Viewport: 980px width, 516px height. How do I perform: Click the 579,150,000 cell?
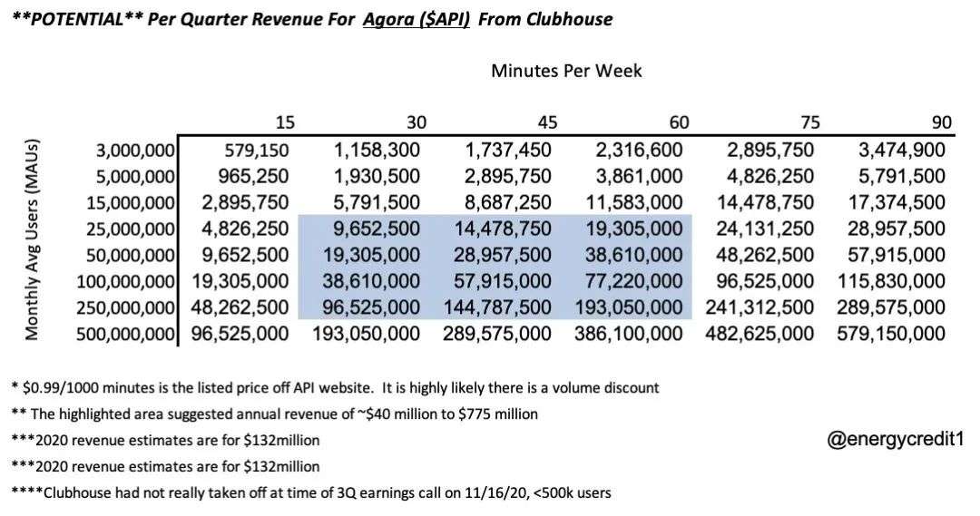coord(891,335)
